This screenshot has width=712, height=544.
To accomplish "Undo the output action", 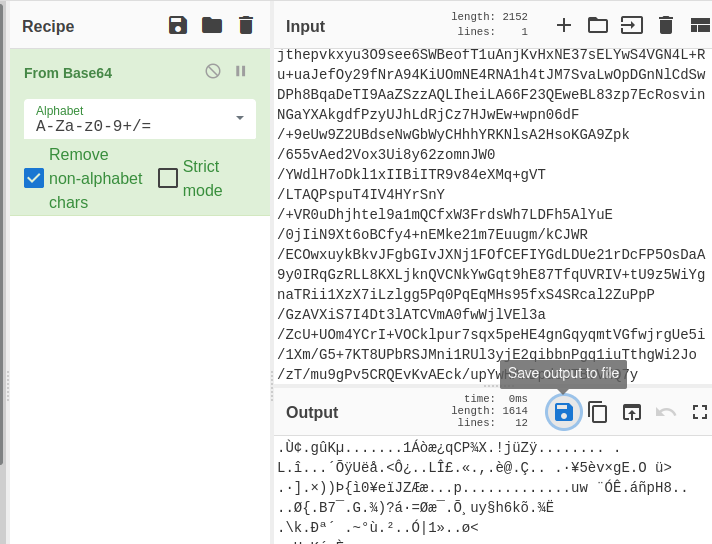I will point(666,412).
